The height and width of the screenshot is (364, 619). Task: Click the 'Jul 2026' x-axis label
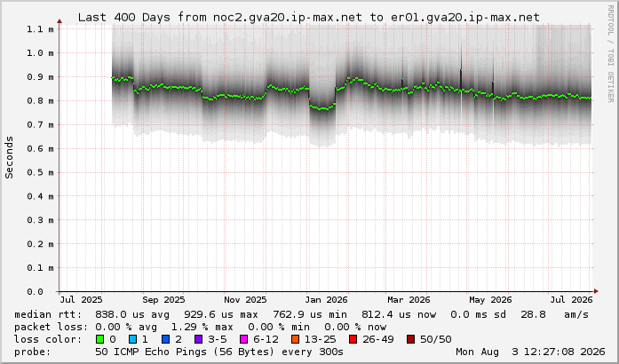pos(572,300)
